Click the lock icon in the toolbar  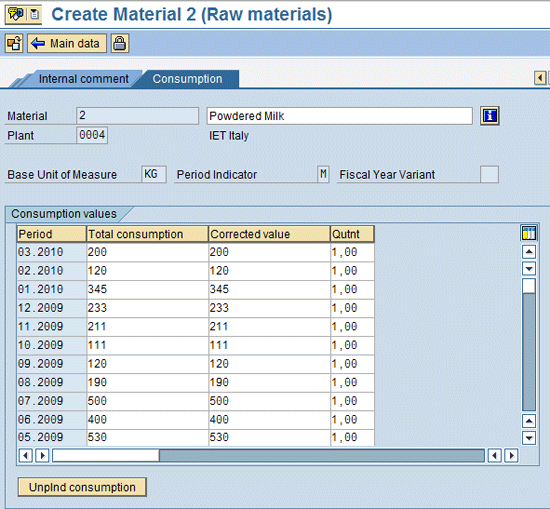coord(120,43)
